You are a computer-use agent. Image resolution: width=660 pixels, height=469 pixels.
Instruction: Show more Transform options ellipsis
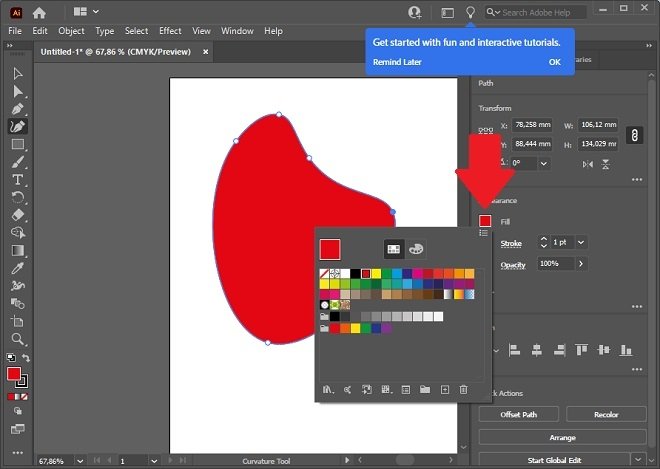click(637, 179)
